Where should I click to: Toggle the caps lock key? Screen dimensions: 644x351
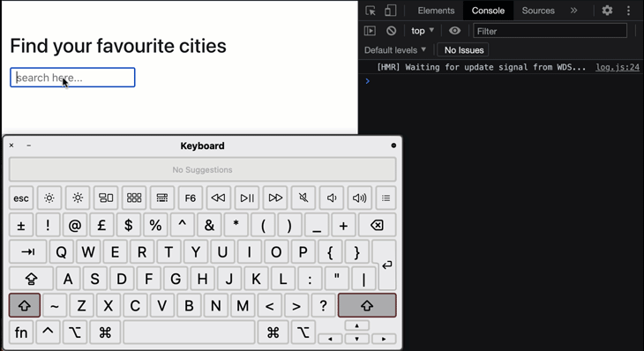point(31,279)
